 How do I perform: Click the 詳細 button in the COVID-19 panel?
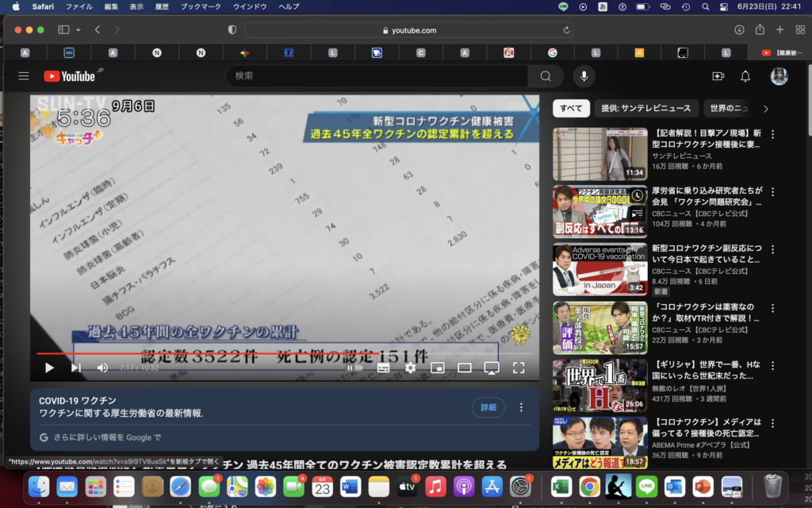click(488, 407)
